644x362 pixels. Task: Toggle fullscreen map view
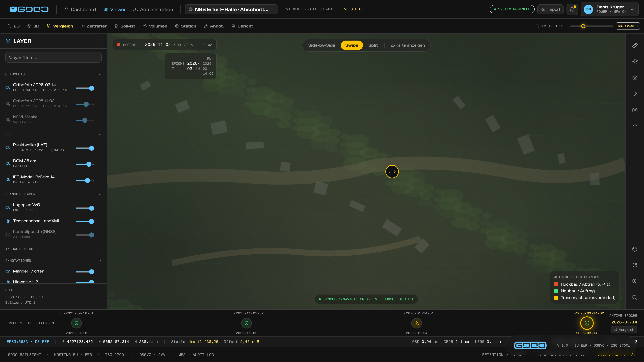[x=635, y=265]
